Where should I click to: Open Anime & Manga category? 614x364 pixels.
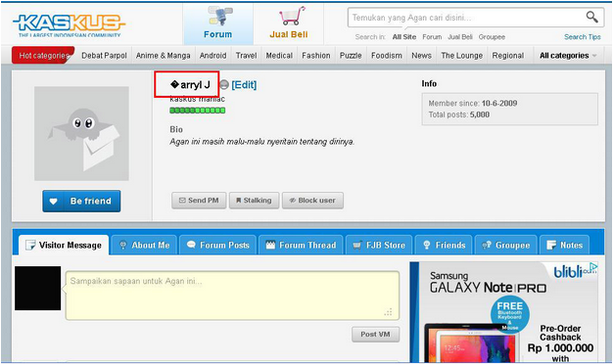point(163,56)
